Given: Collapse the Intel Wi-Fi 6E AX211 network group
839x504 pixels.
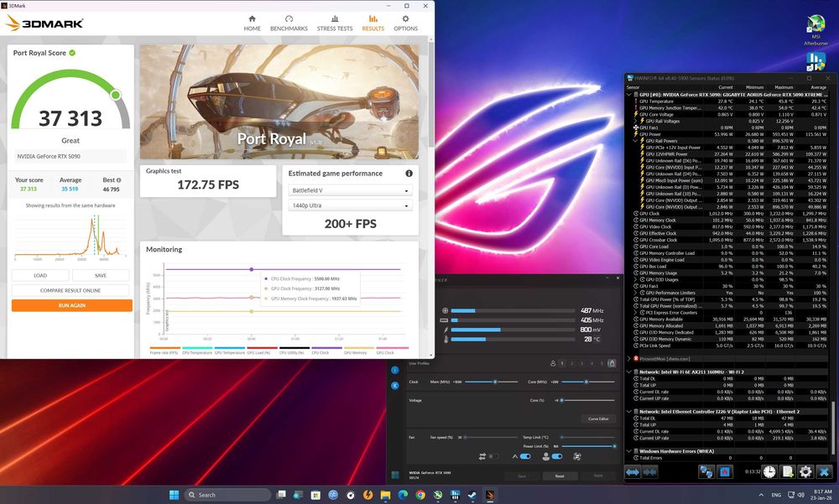Looking at the screenshot, I should [628, 372].
